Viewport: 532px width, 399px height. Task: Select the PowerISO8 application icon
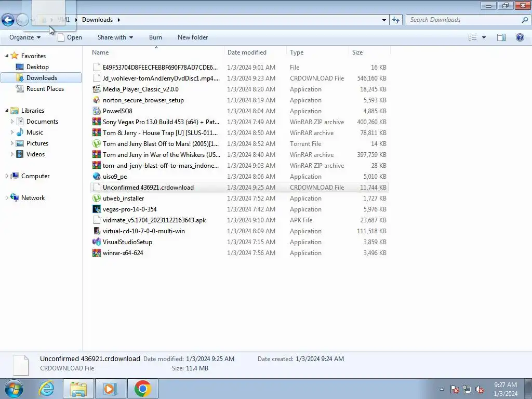pos(97,111)
